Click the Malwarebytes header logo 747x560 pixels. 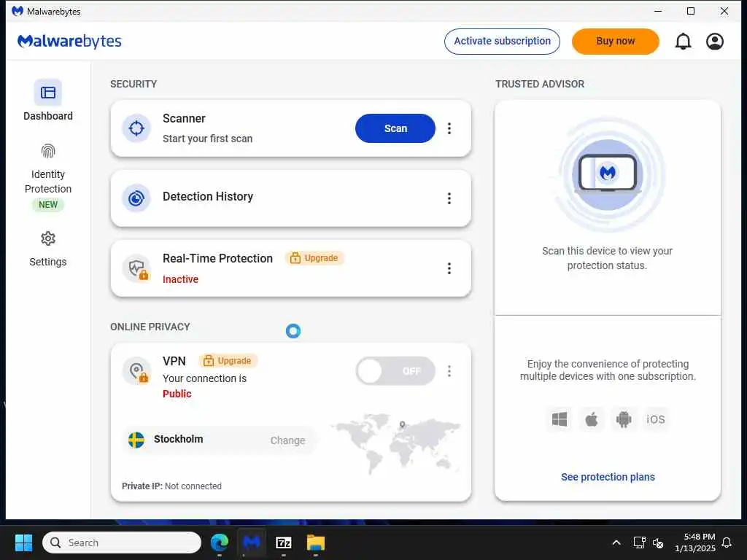point(69,42)
